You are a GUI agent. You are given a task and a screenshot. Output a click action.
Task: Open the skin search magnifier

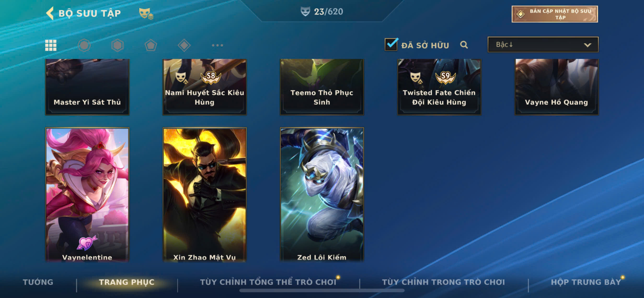click(x=464, y=45)
